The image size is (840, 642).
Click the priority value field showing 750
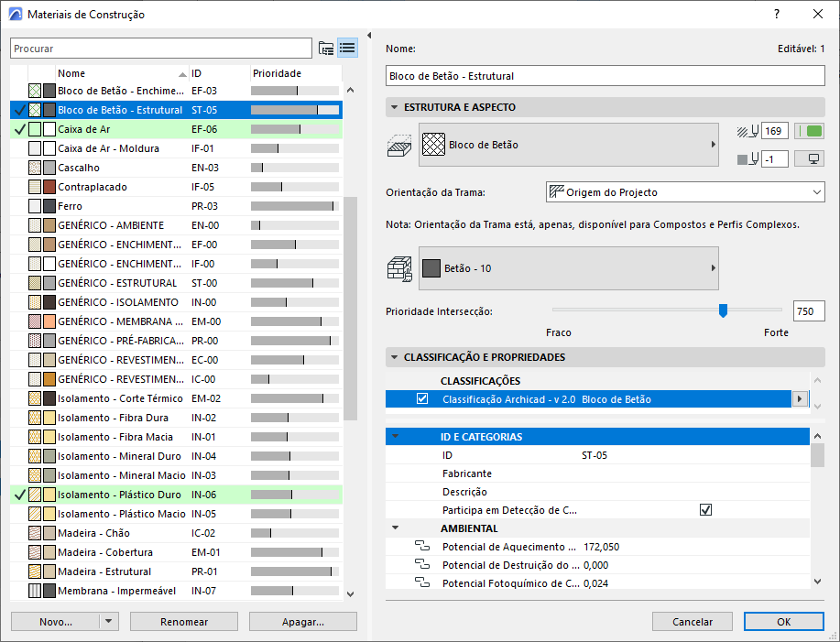(x=808, y=311)
